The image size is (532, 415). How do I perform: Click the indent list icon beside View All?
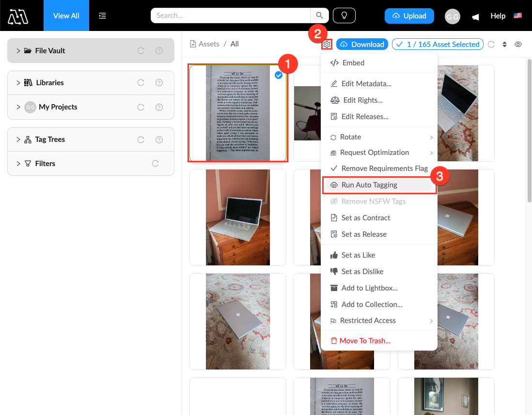click(102, 15)
